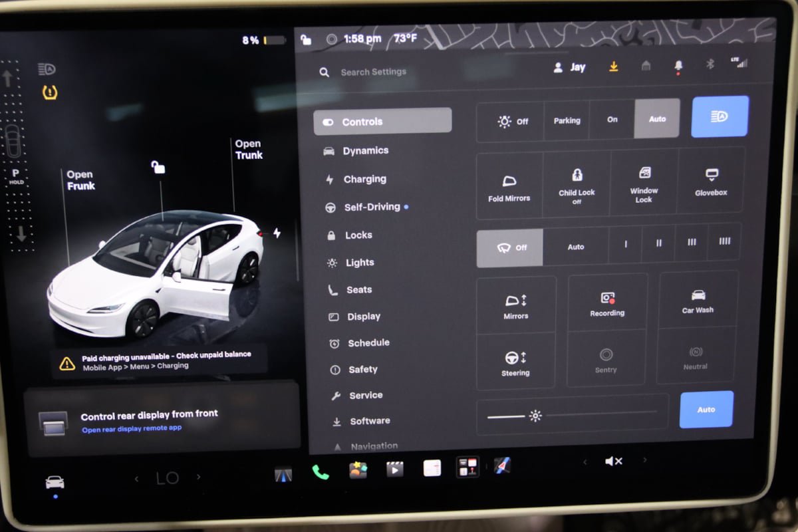The image size is (798, 532).
Task: Set wipers to Off
Action: pyautogui.click(x=510, y=247)
